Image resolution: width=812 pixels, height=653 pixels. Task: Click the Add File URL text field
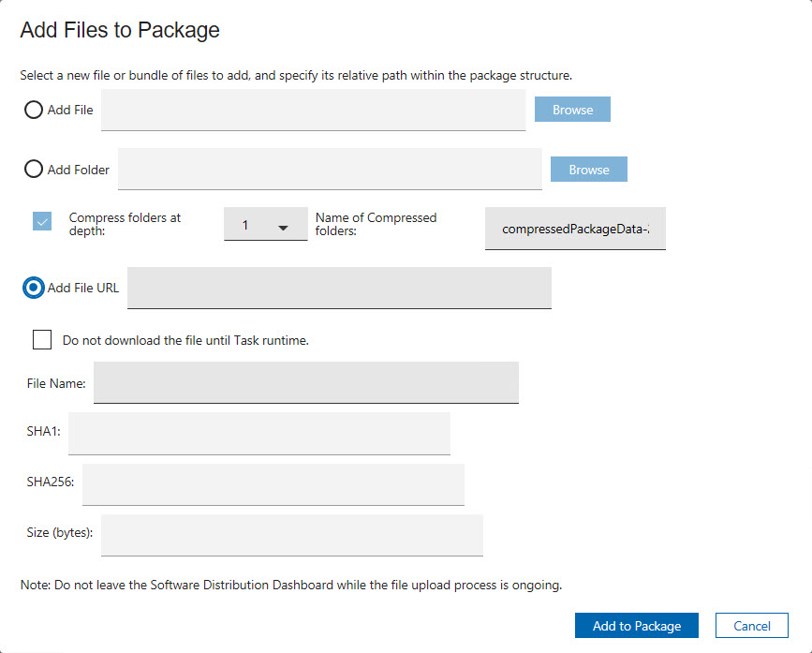[339, 288]
